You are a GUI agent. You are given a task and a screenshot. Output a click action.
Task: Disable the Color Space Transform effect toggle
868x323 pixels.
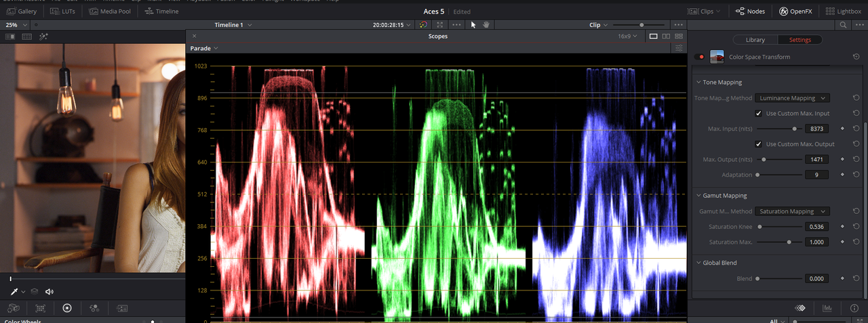click(701, 57)
